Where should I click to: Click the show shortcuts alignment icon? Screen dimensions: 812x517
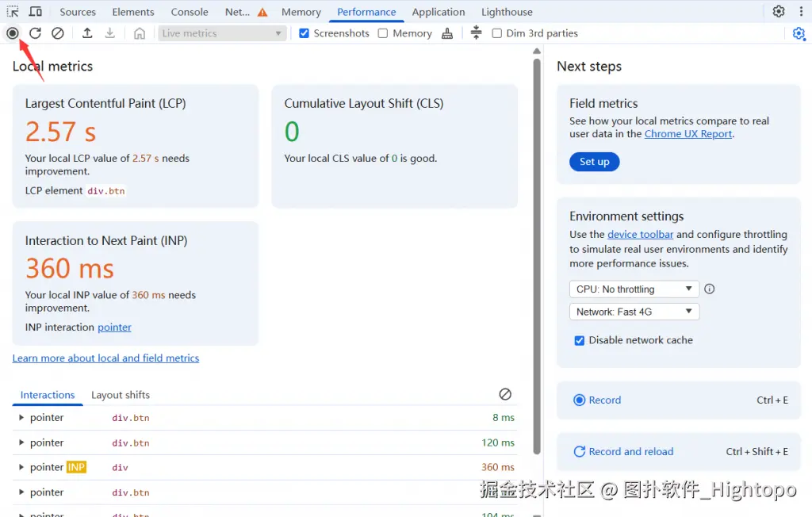(x=476, y=33)
